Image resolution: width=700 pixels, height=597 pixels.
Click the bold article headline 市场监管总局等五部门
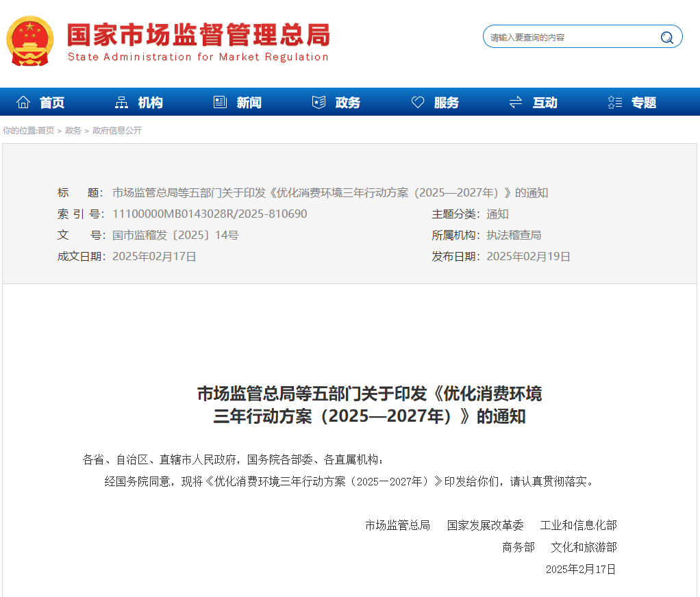[x=369, y=405]
